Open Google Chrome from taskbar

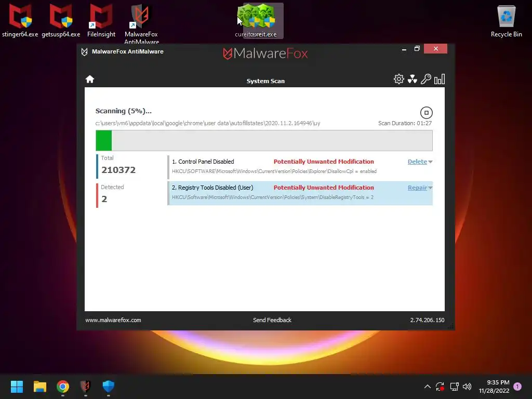(x=63, y=387)
